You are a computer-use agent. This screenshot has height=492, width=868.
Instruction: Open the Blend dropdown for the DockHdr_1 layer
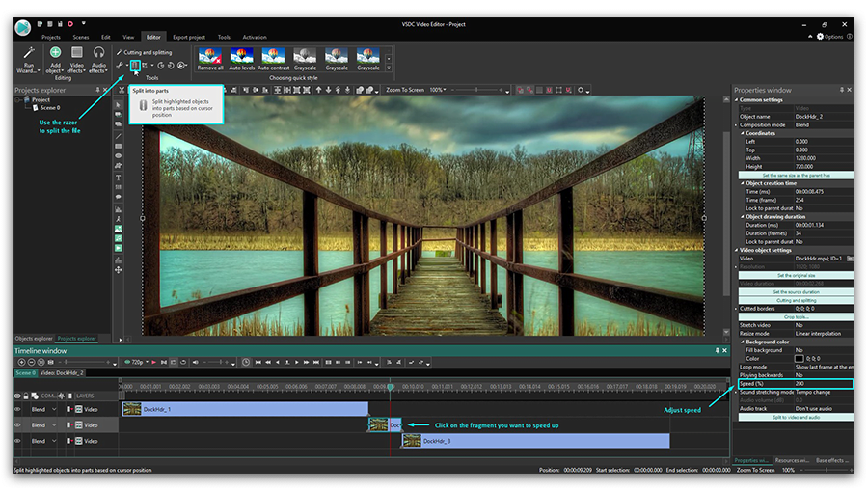pyautogui.click(x=54, y=410)
